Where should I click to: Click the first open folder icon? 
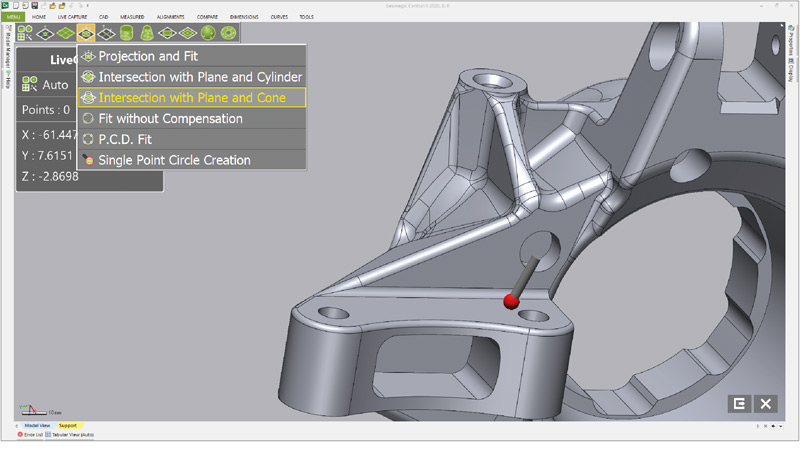point(53,6)
